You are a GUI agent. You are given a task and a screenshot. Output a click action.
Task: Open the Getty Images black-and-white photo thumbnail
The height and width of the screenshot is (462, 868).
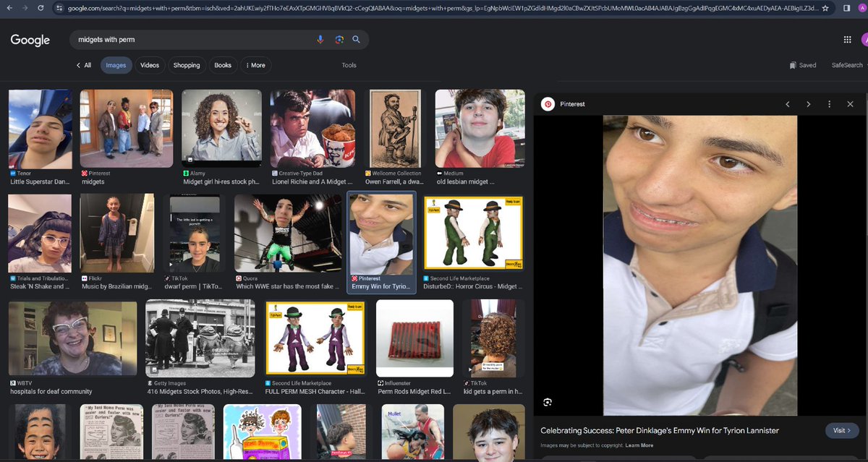tap(200, 338)
